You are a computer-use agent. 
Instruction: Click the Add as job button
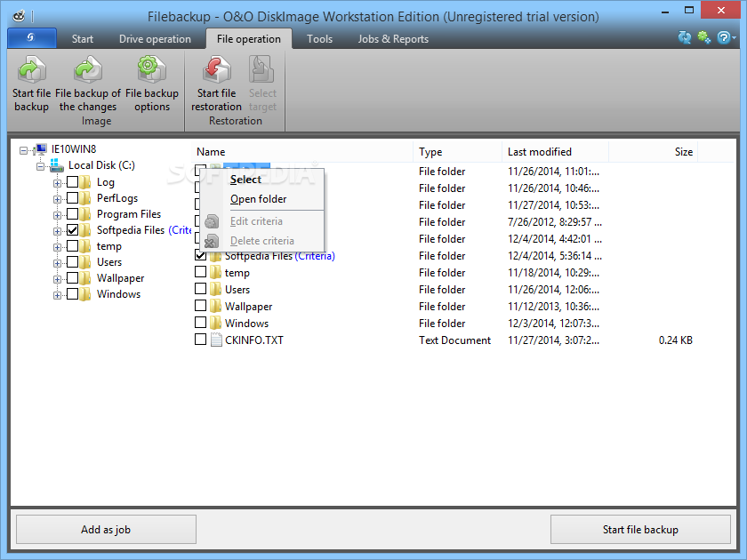click(106, 529)
